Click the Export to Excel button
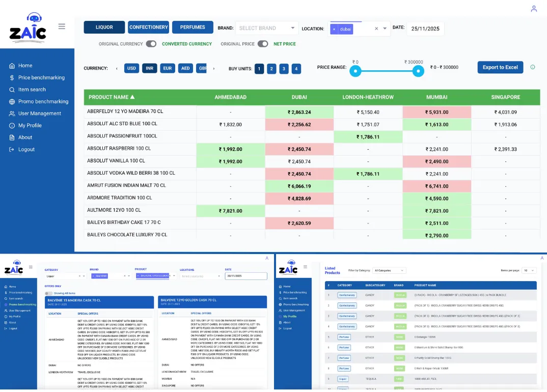 tap(500, 67)
